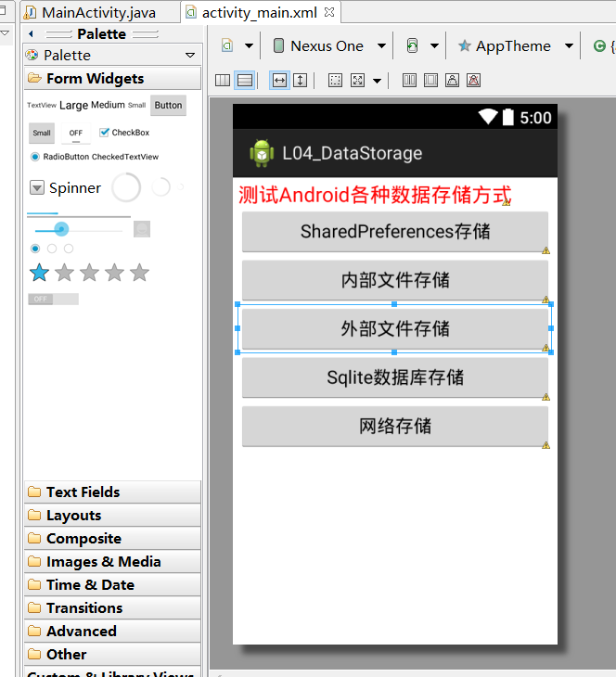Screen dimensions: 616x677
Task: Click the L04_DataStorage app icon
Action: [262, 153]
